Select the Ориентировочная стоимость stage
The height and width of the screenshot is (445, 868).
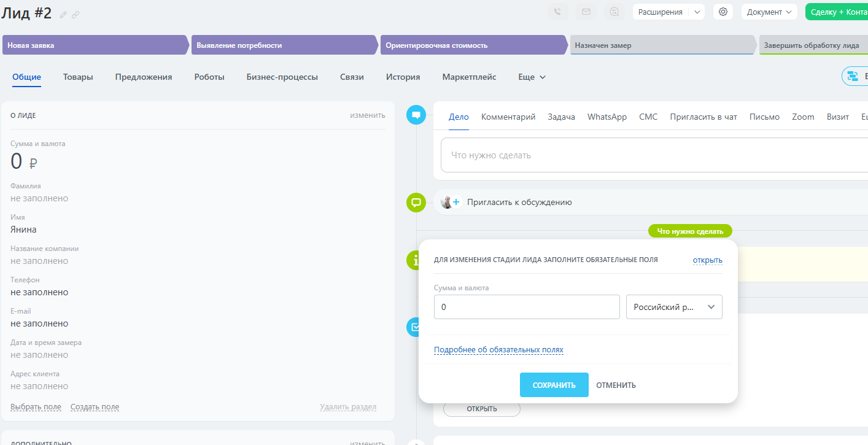474,45
